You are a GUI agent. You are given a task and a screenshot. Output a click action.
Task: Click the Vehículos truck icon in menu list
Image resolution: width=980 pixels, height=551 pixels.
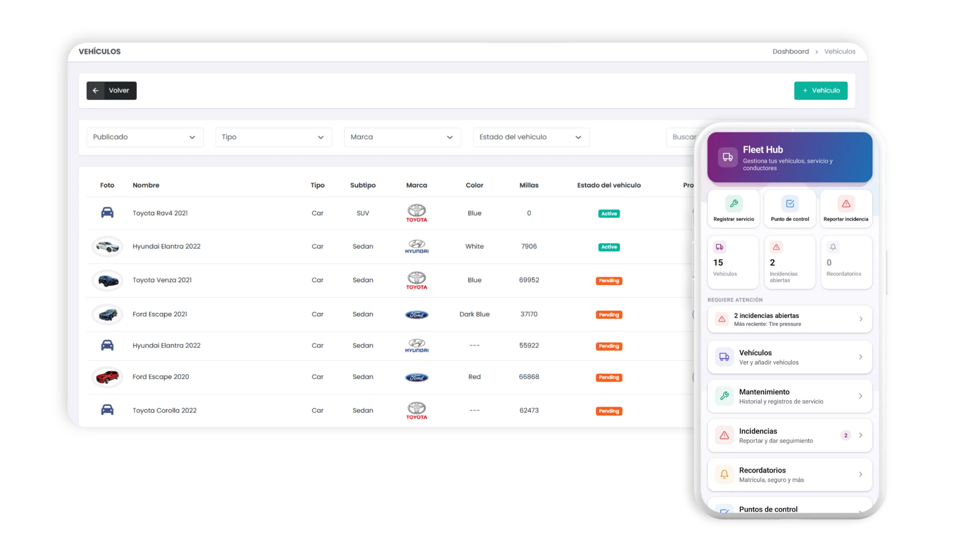point(724,357)
